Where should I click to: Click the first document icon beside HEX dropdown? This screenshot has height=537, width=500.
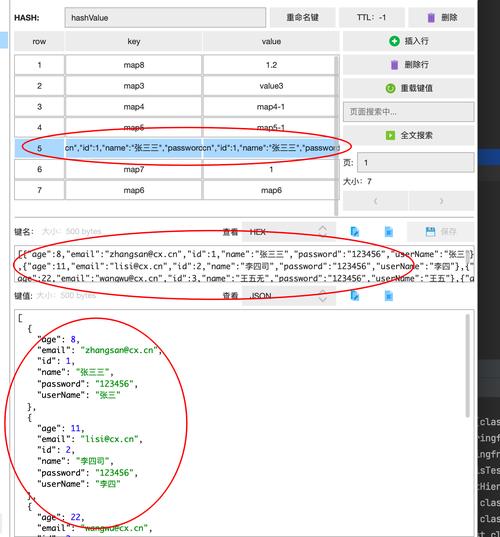click(355, 232)
